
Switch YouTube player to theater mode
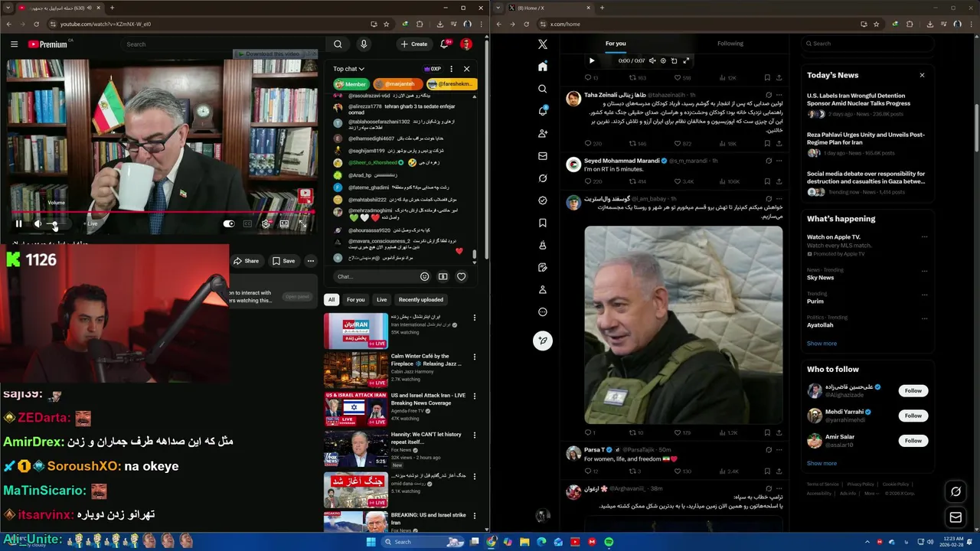[x=284, y=224]
